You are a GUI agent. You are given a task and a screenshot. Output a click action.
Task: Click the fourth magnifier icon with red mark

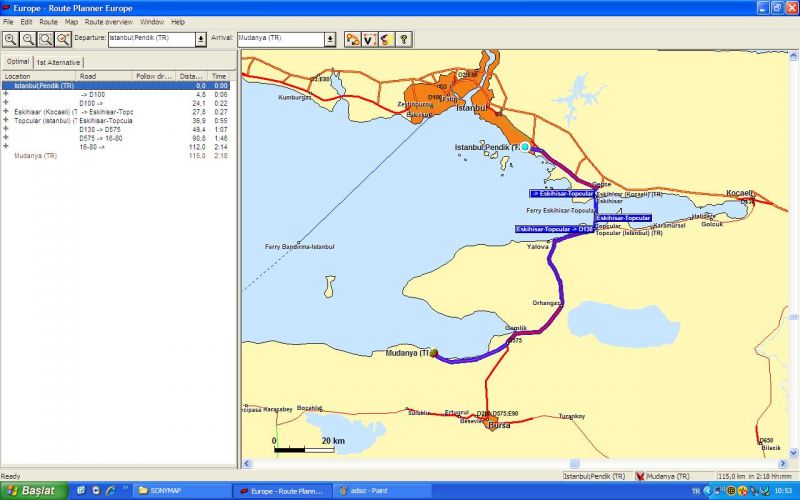pyautogui.click(x=63, y=39)
